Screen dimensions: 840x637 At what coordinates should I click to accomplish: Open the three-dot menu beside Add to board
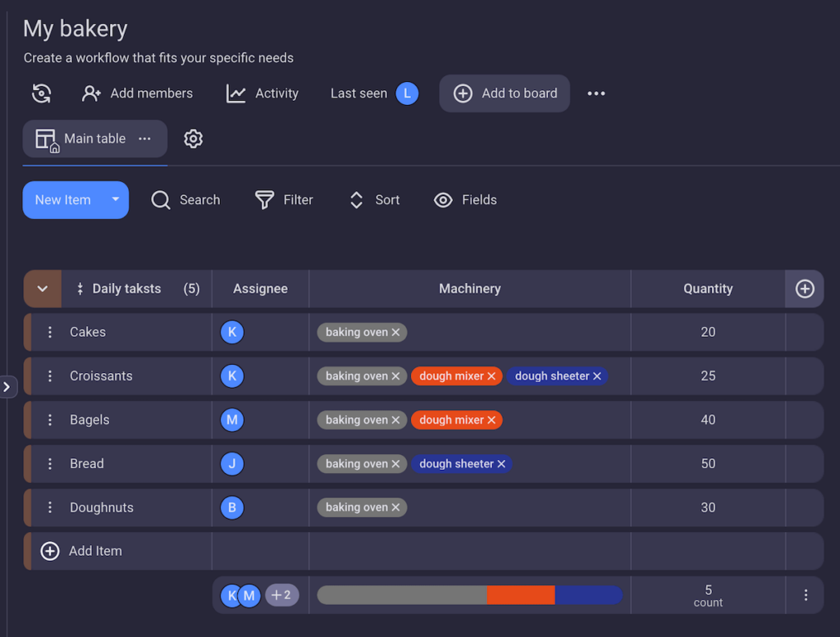pos(596,93)
